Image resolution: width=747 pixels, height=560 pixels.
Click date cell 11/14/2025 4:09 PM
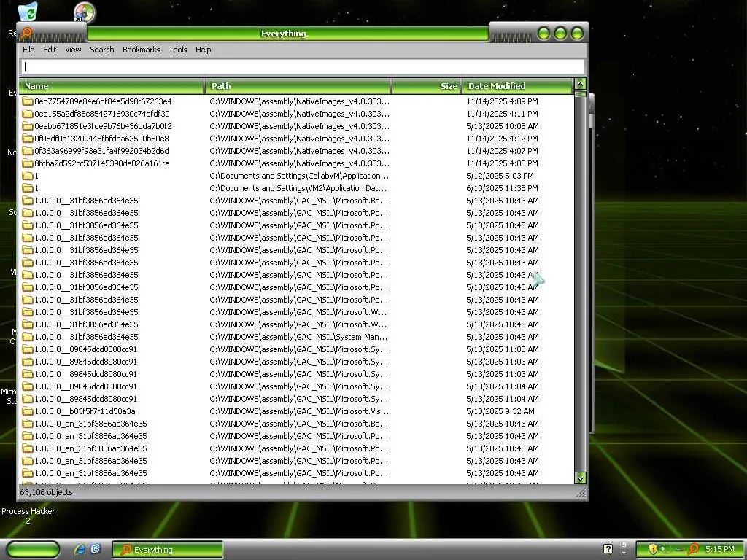(x=502, y=101)
